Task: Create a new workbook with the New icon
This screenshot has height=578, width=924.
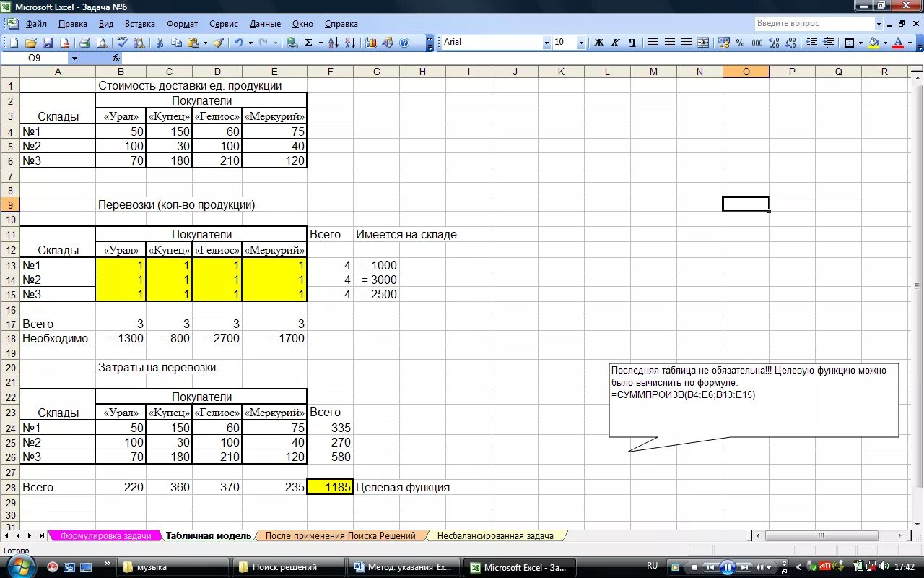Action: (14, 43)
